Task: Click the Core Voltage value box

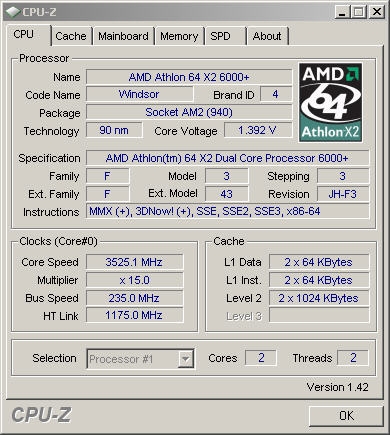Action: click(x=258, y=130)
